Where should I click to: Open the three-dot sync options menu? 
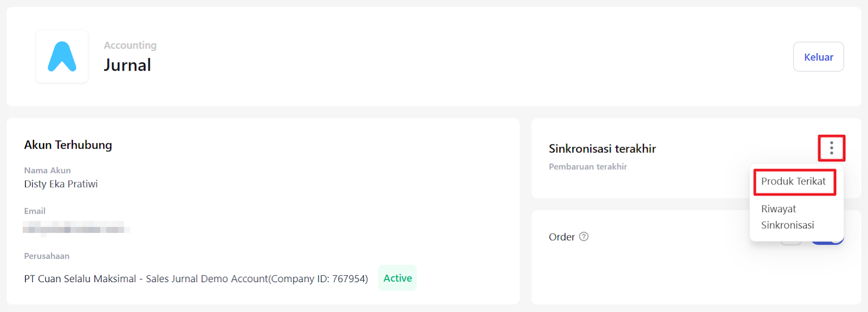click(831, 148)
